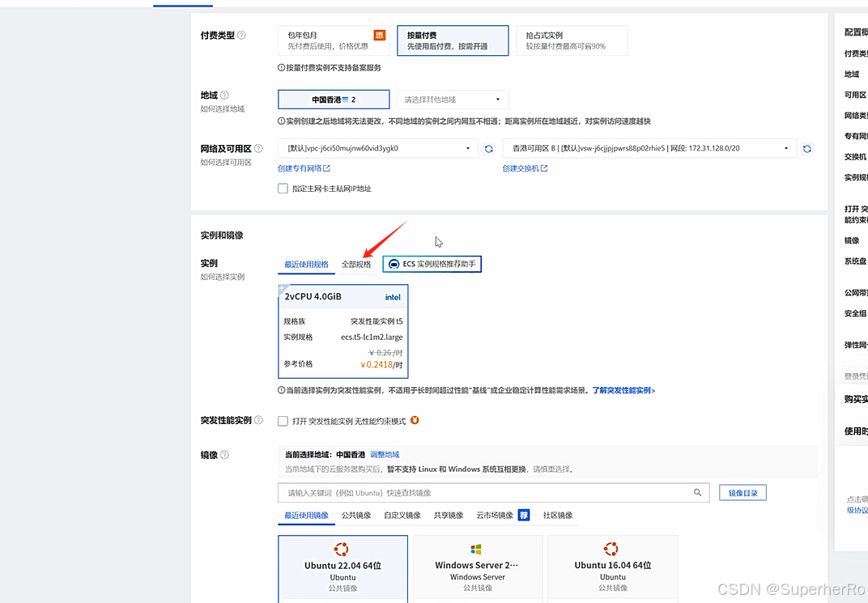
Task: Select Windows Server image card
Action: point(478,569)
